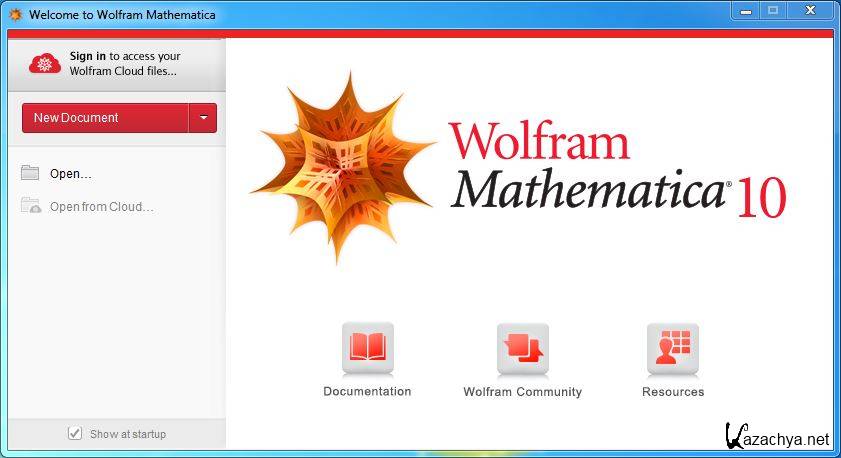
Task: Maximize the Welcome window
Action: (x=771, y=10)
